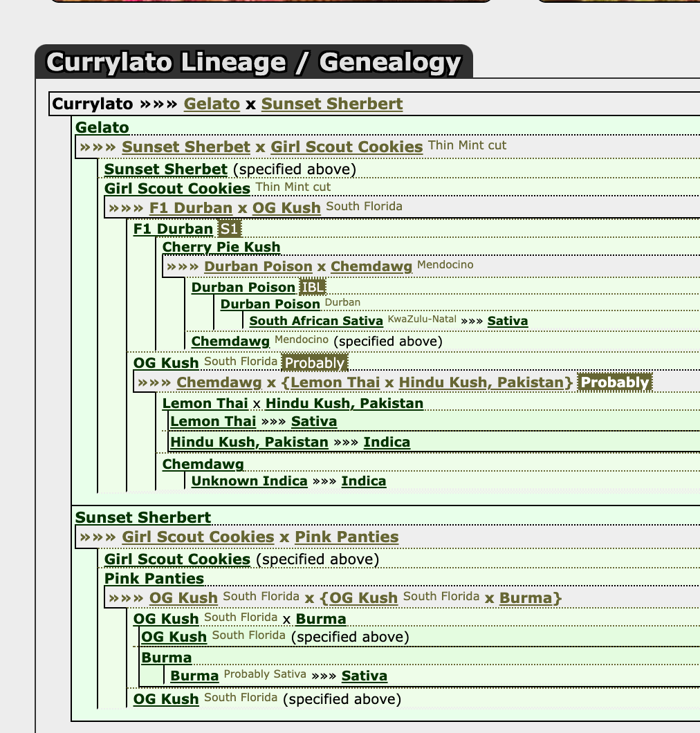Click OG Kush in OG Kush x Burma heading

tap(166, 619)
